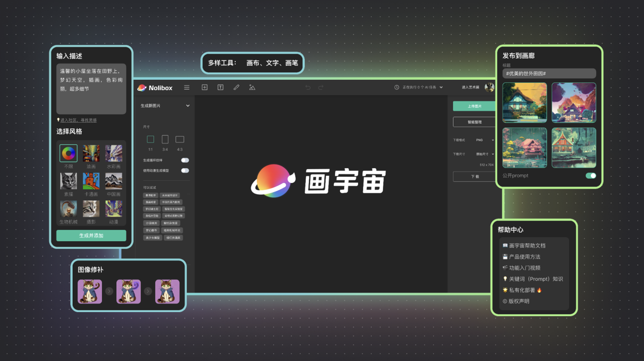This screenshot has height=361, width=644.
Task: Click the redo arrow icon
Action: point(321,88)
